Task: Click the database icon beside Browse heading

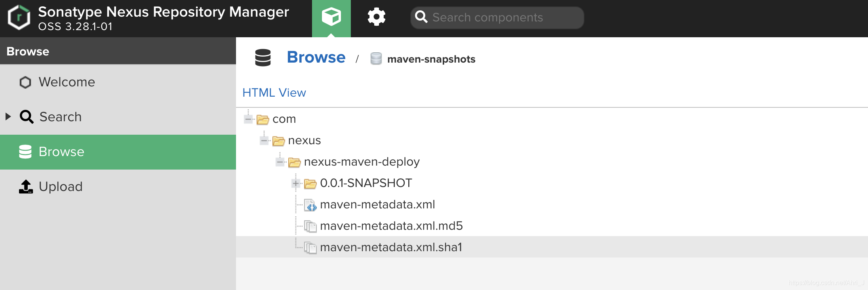Action: (x=263, y=58)
